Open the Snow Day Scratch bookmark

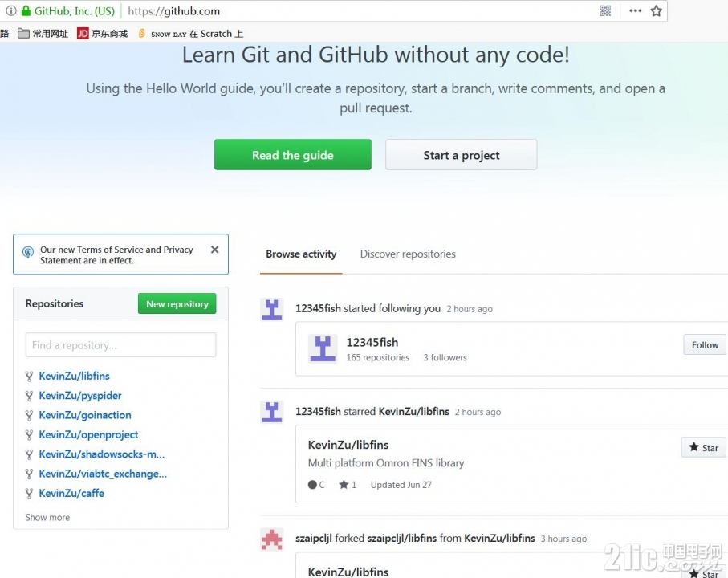click(x=190, y=34)
